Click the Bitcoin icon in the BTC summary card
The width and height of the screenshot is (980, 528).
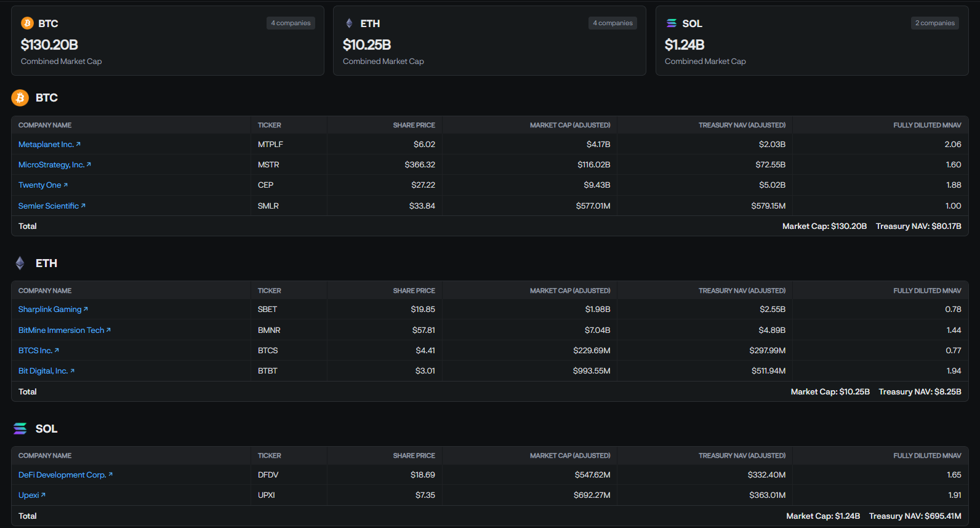27,23
